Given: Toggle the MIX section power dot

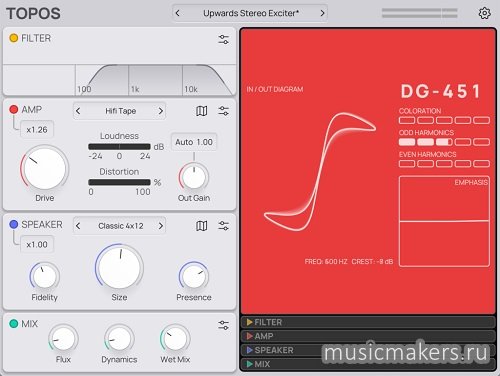Looking at the screenshot, I should pos(14,324).
